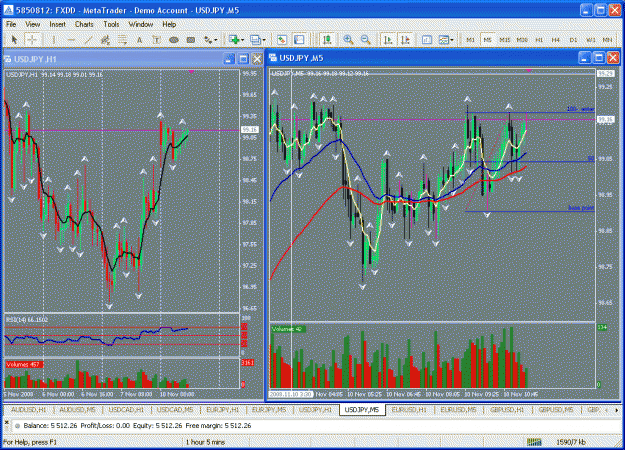The height and width of the screenshot is (450, 625).
Task: Switch to EURUSD,H1 chart tab
Action: coord(409,410)
